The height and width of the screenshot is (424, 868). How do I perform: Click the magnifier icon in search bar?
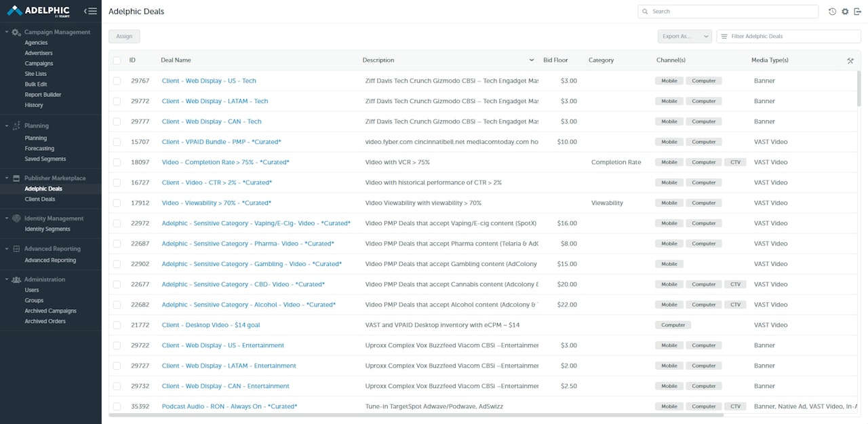point(646,12)
